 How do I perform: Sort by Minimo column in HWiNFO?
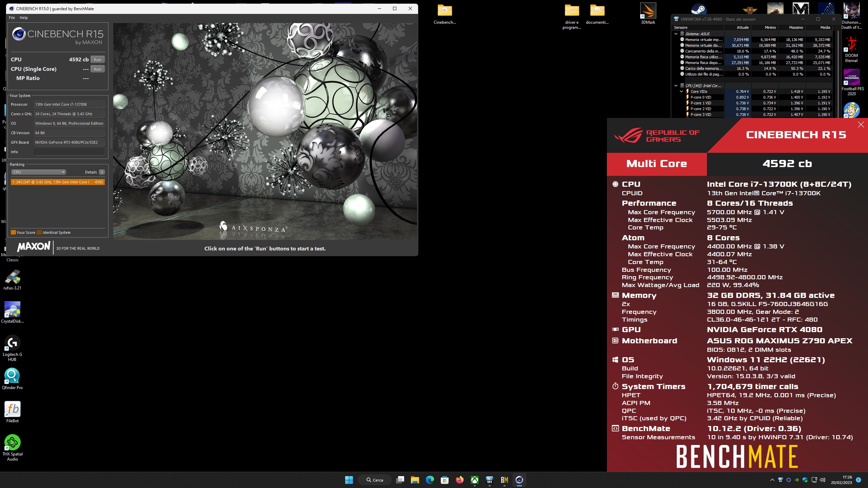tap(765, 27)
